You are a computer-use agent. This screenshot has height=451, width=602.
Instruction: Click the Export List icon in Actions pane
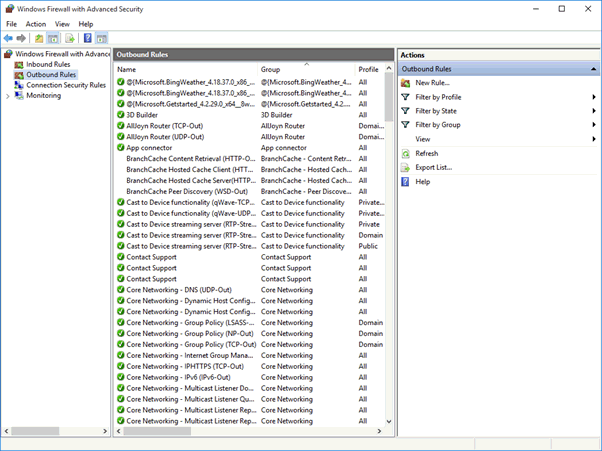[405, 167]
